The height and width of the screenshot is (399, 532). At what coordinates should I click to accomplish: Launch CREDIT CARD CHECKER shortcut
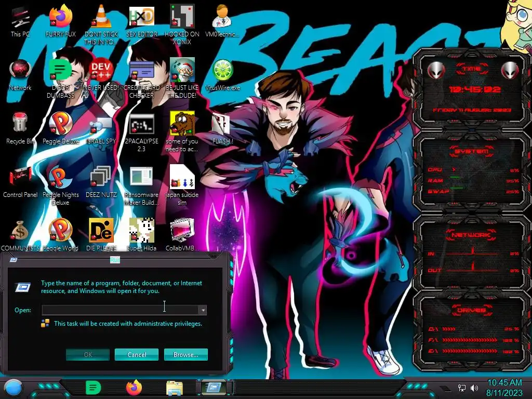coord(141,78)
